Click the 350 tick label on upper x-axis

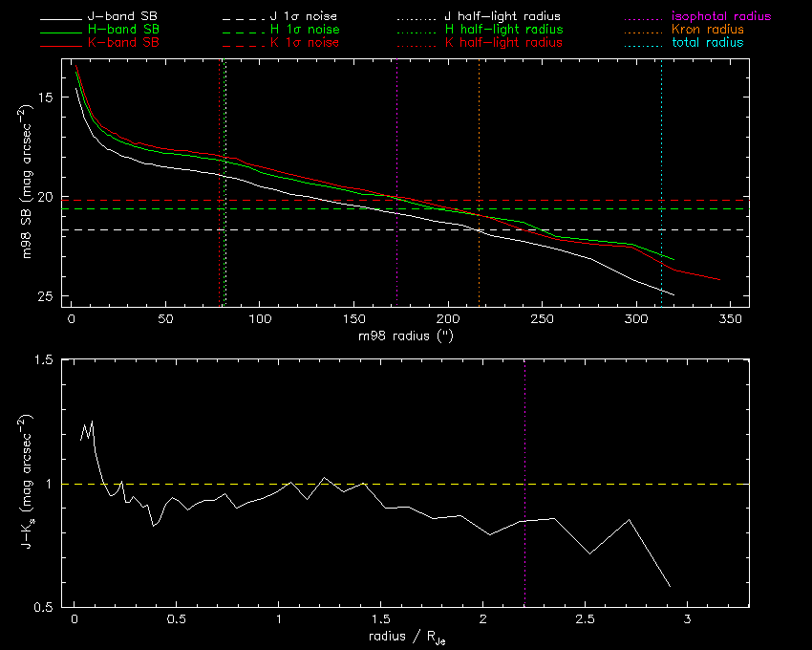[x=730, y=318]
